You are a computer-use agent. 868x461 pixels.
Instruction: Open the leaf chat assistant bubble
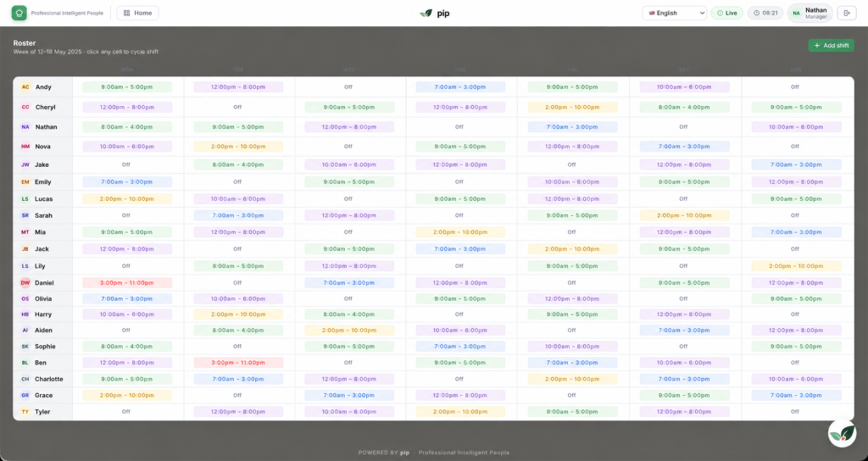[842, 433]
